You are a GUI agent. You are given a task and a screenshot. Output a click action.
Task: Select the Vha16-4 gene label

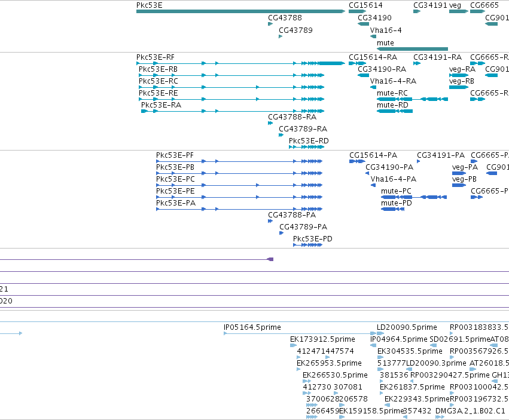386,30
